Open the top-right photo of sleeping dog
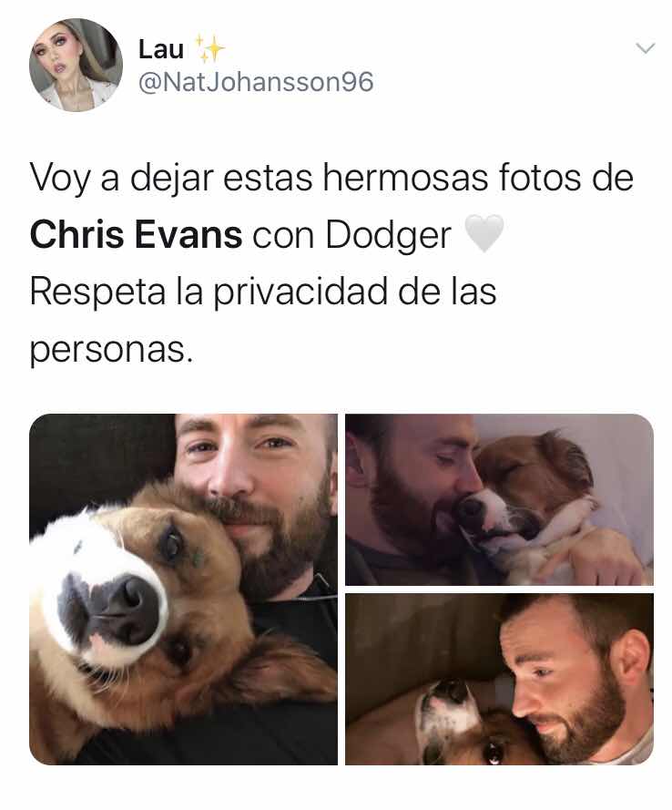The width and height of the screenshot is (672, 810). point(499,499)
